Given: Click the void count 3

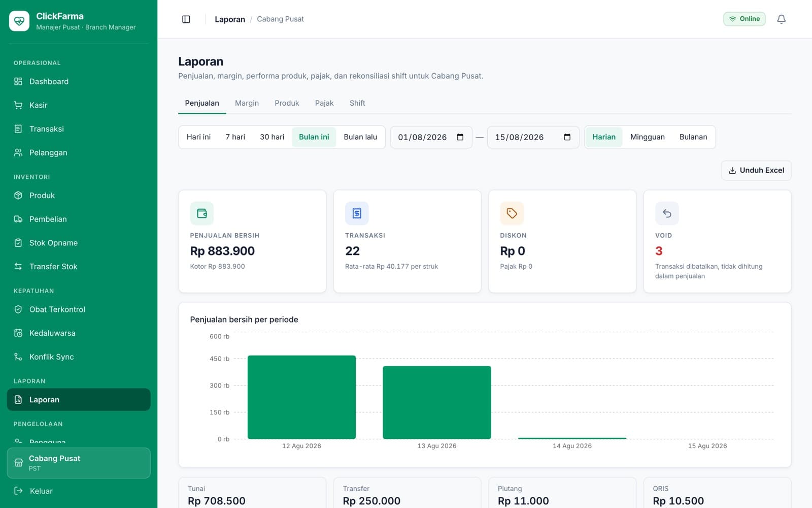Looking at the screenshot, I should click(x=659, y=251).
